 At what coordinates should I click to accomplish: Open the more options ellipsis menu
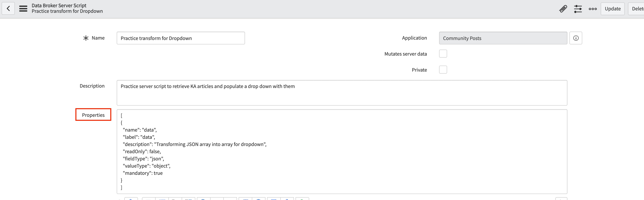click(x=592, y=9)
